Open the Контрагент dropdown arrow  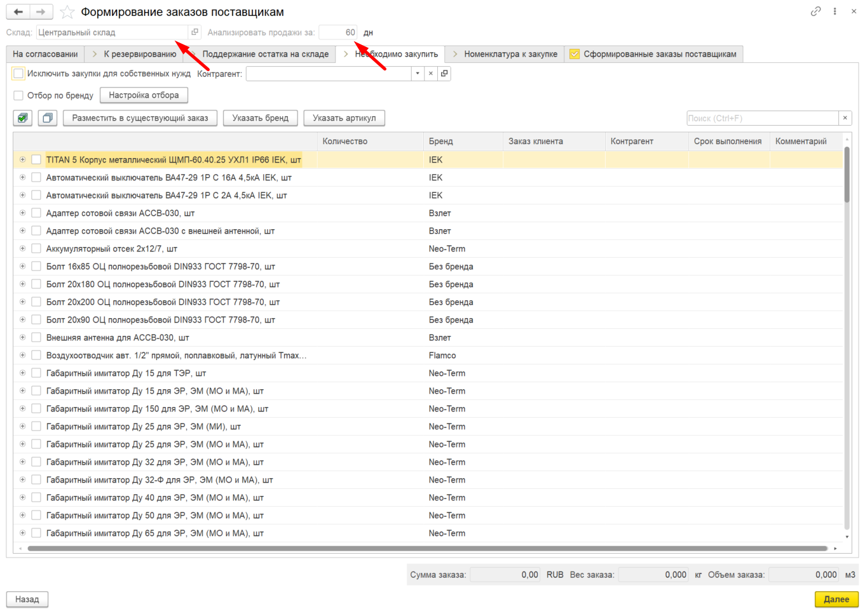coord(418,74)
